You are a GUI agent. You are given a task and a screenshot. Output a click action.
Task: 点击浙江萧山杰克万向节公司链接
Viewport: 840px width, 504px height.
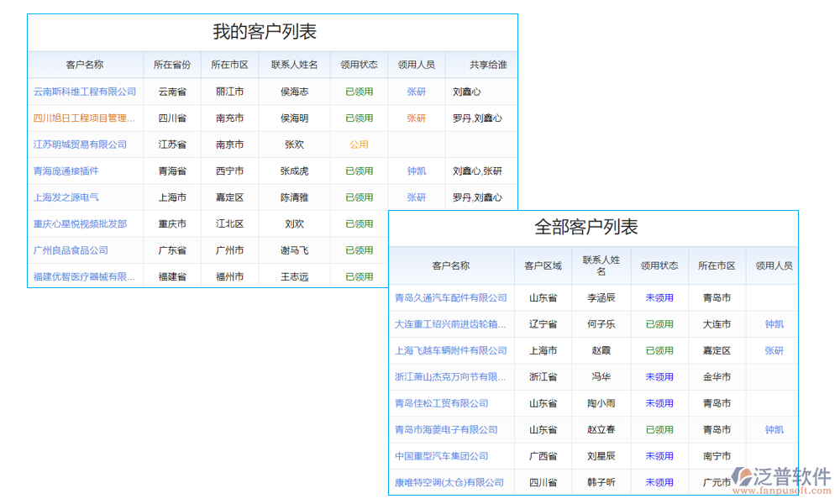point(450,376)
